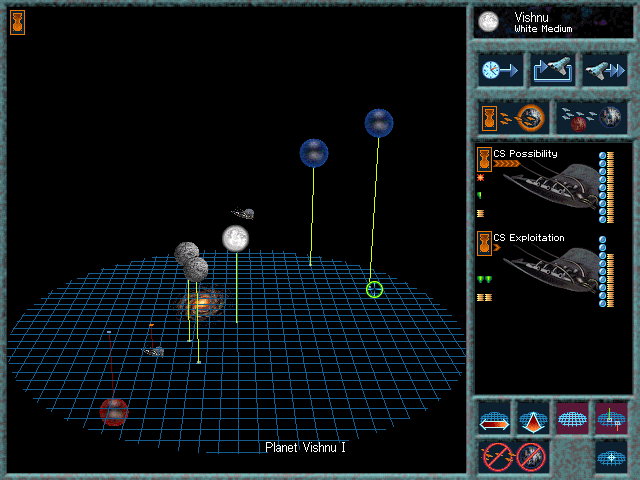Screen dimensions: 640x480
Task: Toggle the height stem lines display button
Action: point(611,419)
